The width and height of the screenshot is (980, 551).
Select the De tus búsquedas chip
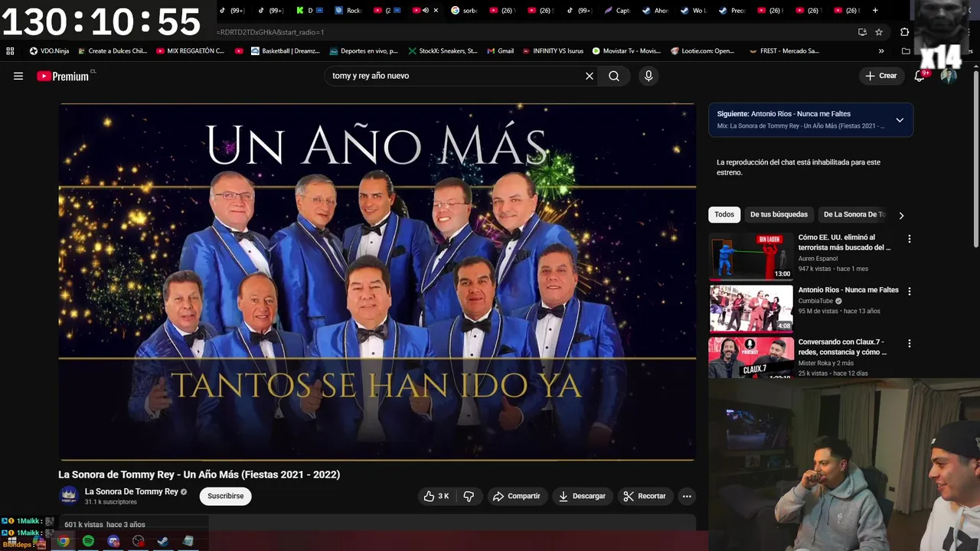click(x=779, y=214)
